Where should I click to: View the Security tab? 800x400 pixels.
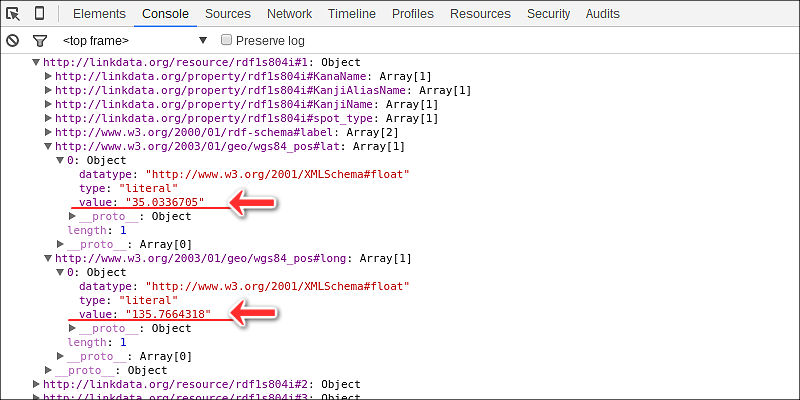(x=548, y=14)
